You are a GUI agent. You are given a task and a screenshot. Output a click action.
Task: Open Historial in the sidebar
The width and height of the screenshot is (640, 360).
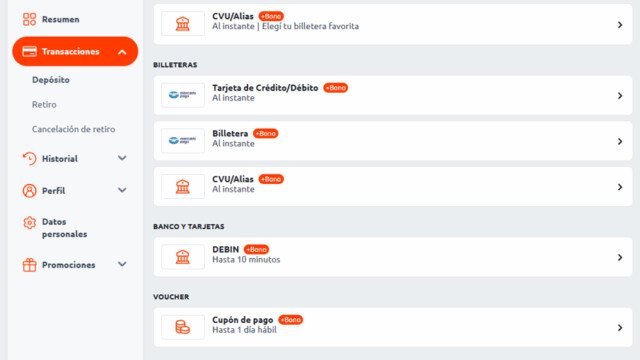tap(60, 158)
